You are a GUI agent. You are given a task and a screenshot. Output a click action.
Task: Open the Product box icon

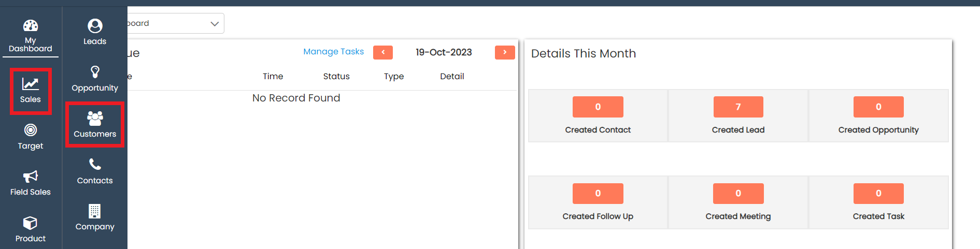31,223
